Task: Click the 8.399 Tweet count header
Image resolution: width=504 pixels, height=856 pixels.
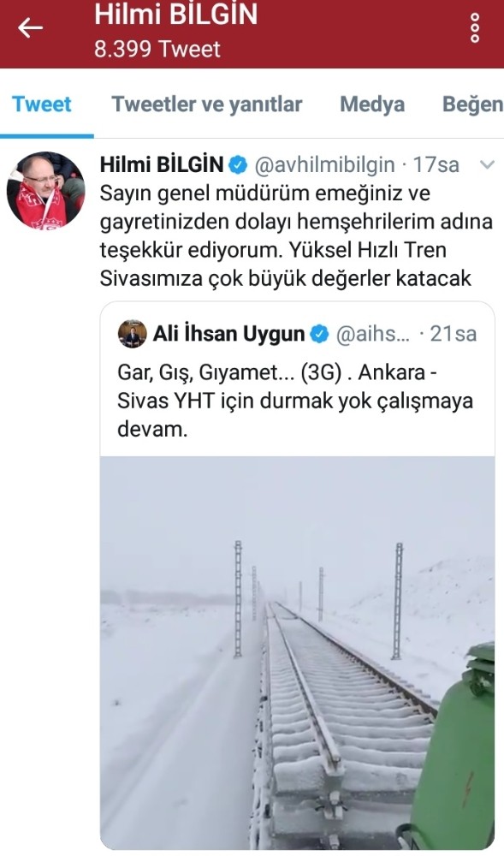Action: click(x=157, y=49)
